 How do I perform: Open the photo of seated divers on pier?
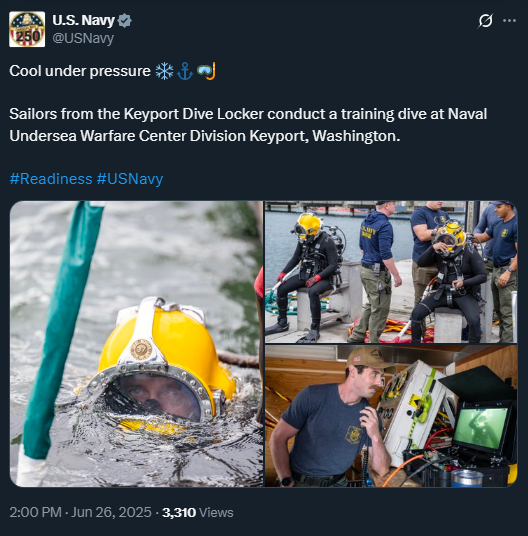click(391, 272)
